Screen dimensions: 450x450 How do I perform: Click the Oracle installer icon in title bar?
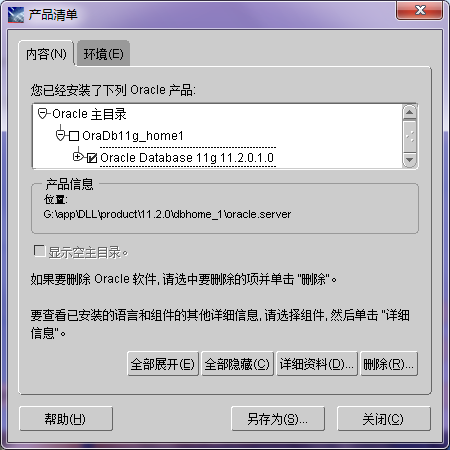[x=16, y=14]
